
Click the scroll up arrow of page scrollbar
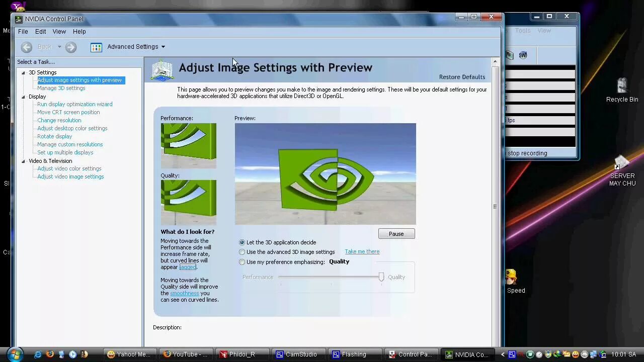pyautogui.click(x=495, y=62)
